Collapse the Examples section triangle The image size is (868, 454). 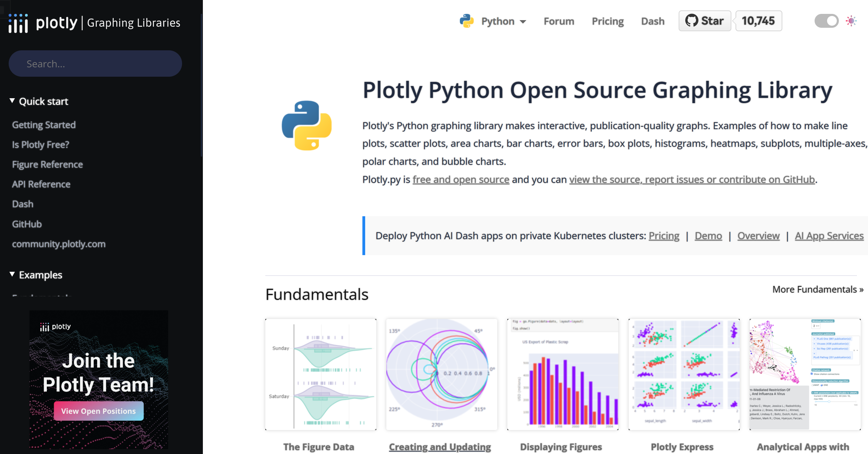tap(12, 275)
